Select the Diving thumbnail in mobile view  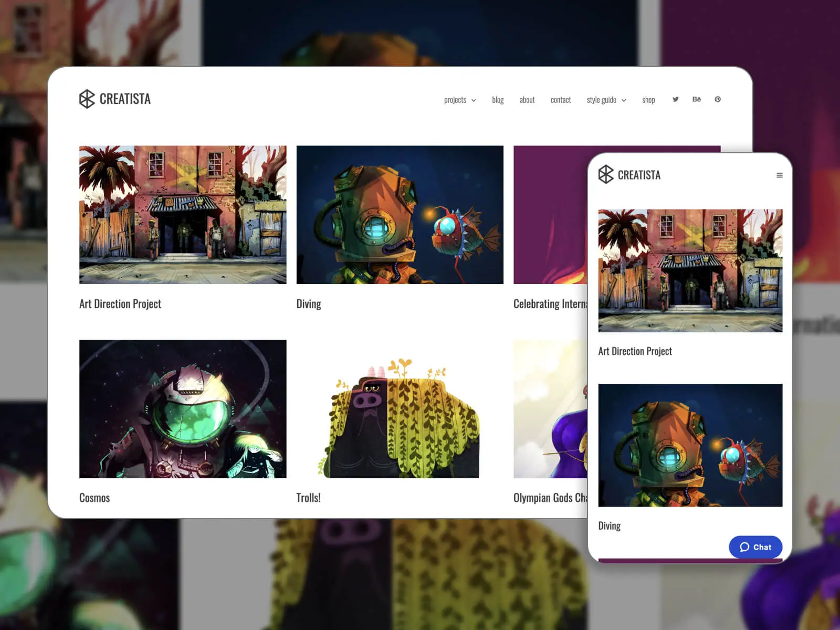(690, 445)
